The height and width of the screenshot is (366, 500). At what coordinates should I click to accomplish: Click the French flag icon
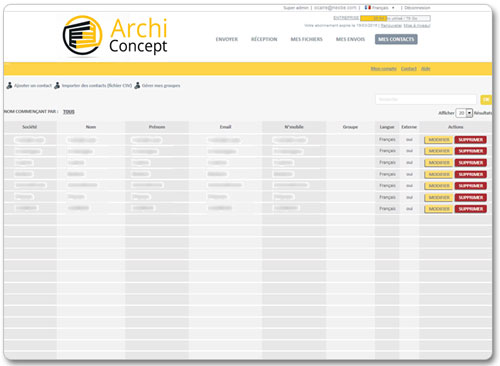click(368, 7)
